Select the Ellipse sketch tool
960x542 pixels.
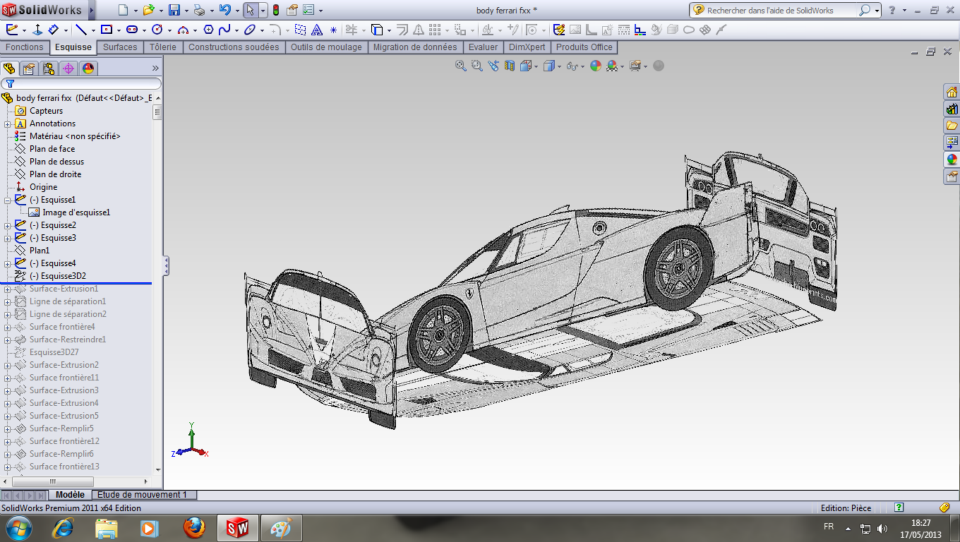pos(250,29)
